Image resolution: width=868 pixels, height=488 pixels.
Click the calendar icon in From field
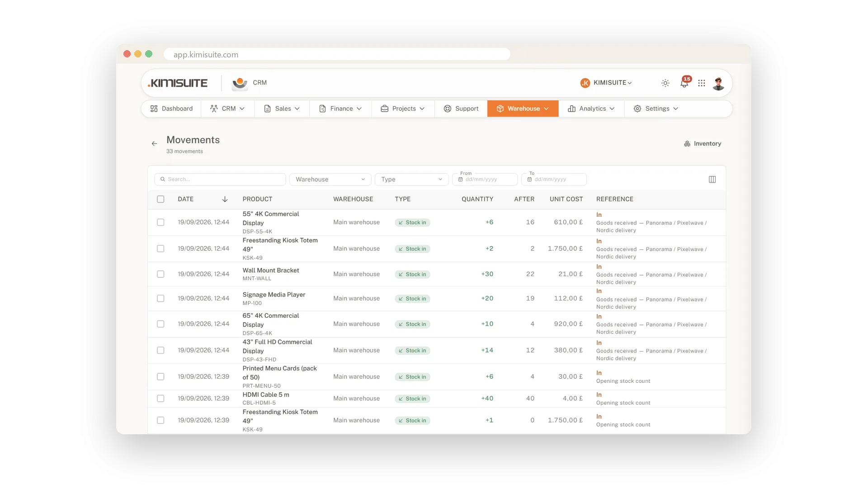(x=461, y=179)
